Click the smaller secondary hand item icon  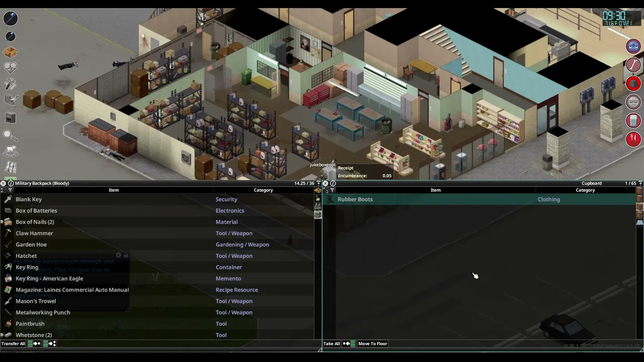point(11,36)
